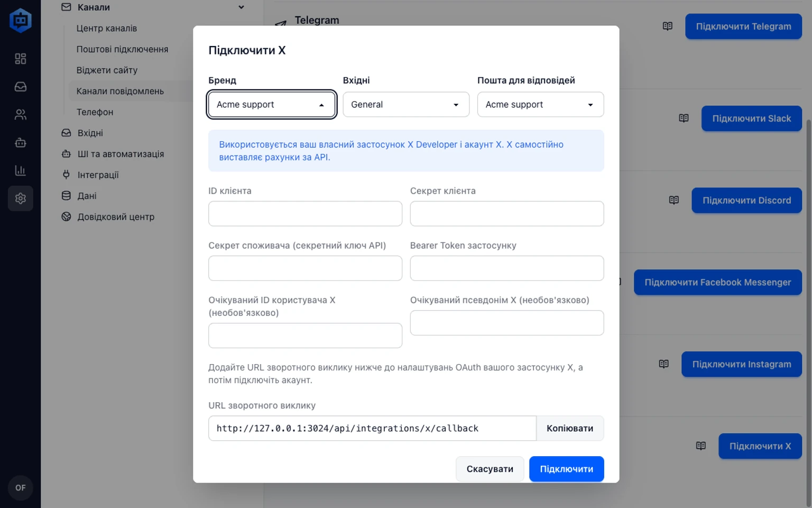Click the plug icon beside Інтеграції
The width and height of the screenshot is (812, 508).
pos(66,175)
